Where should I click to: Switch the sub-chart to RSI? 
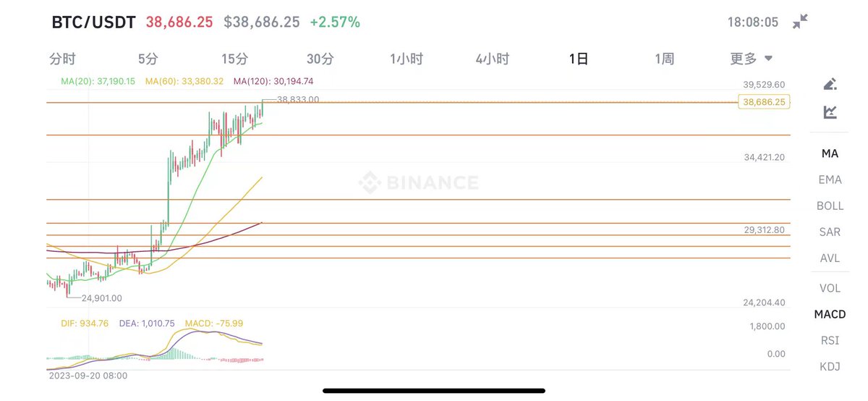(830, 340)
